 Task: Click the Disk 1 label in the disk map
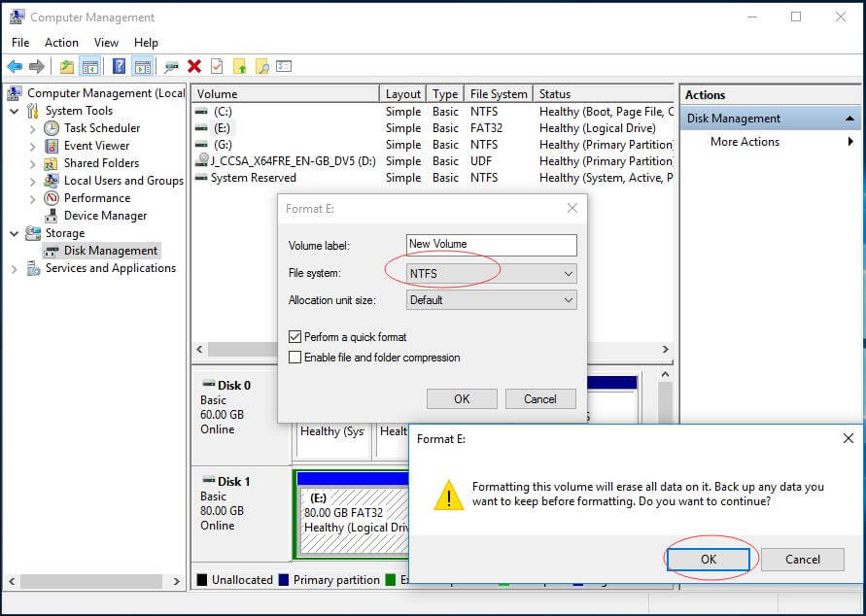233,481
